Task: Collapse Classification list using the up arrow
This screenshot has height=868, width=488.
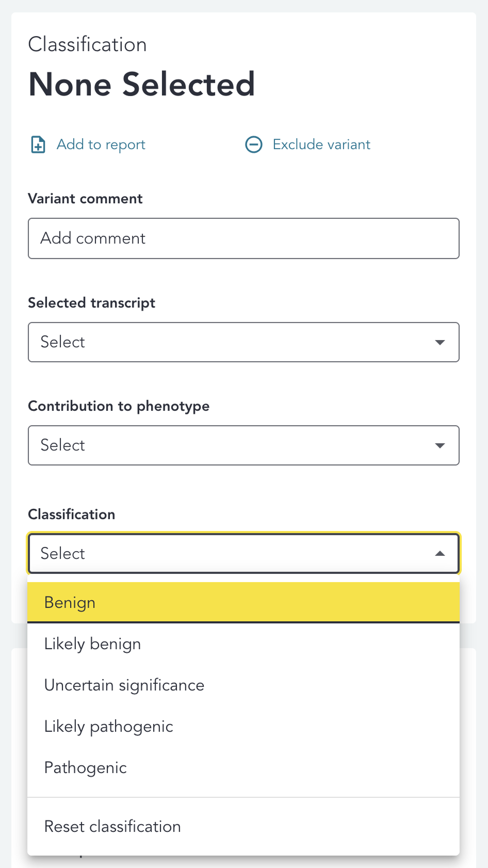Action: point(440,554)
